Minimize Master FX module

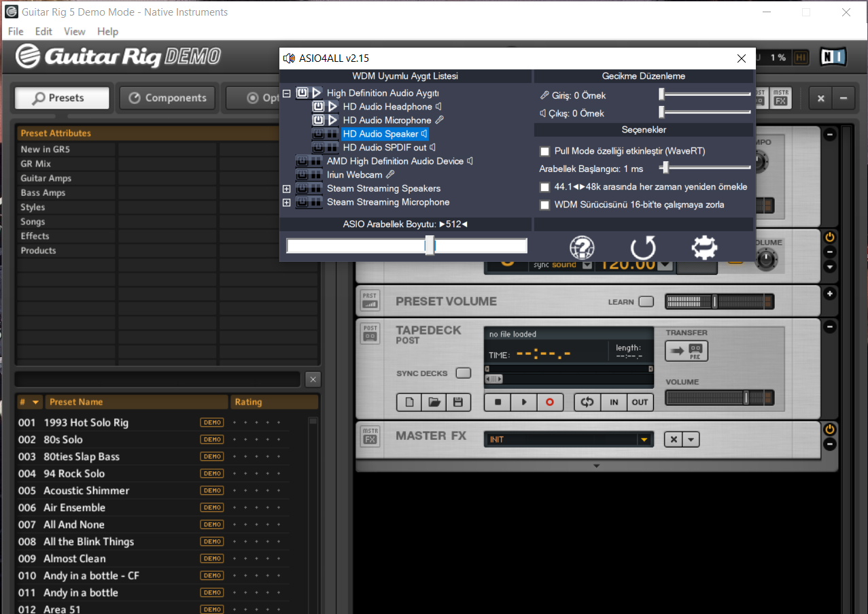829,444
